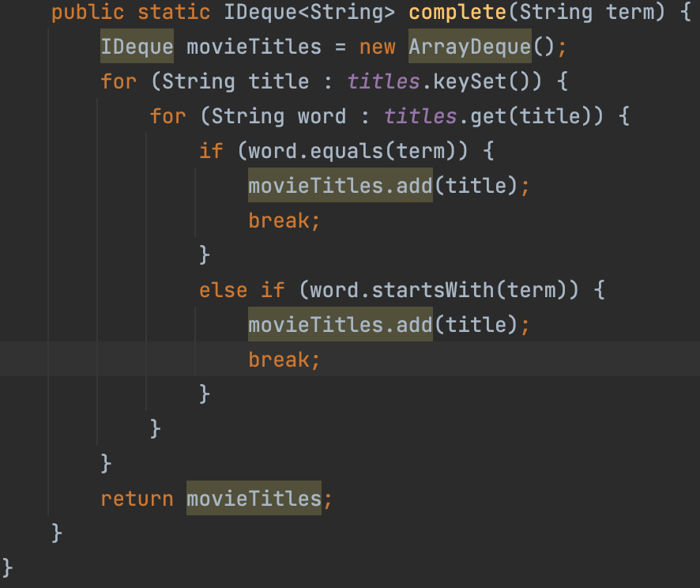Image resolution: width=700 pixels, height=588 pixels.
Task: Click the public keyword in method signature
Action: click(88, 13)
